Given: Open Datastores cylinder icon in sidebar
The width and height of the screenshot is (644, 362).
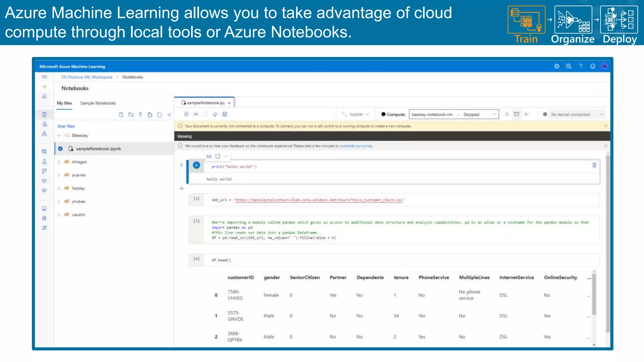Looking at the screenshot, I should coord(44,218).
